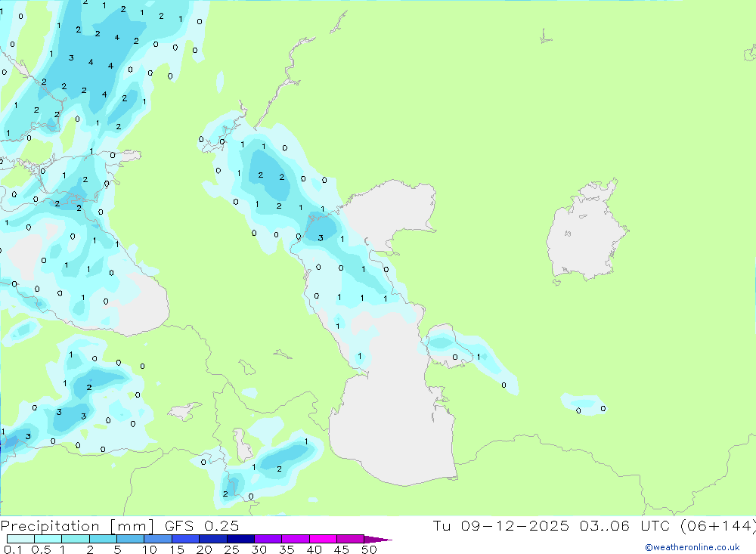This screenshot has width=756, height=554.
Task: Click the 30–35 mm legend color swatch
Action: [x=268, y=539]
